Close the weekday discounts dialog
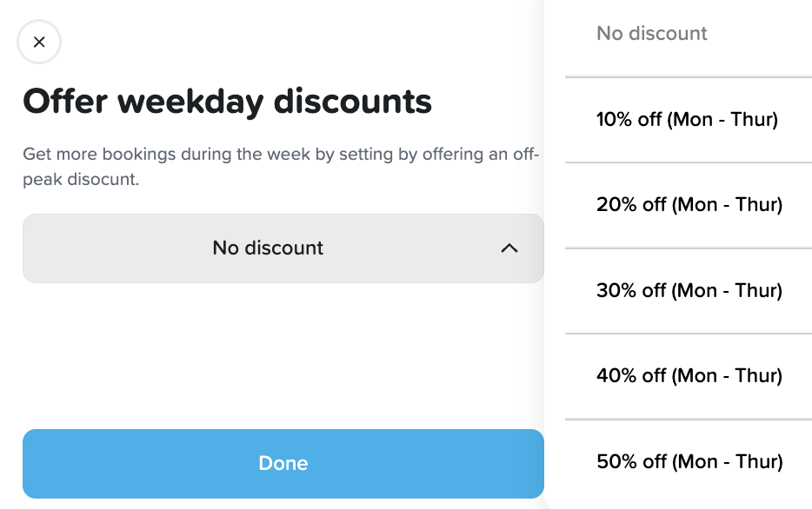 coord(39,43)
